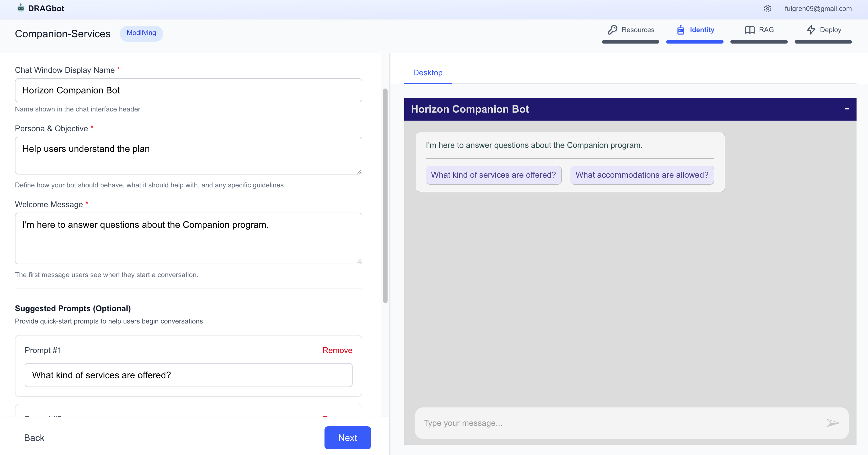Switch to the Desktop preview tab
The height and width of the screenshot is (455, 868).
(x=427, y=73)
